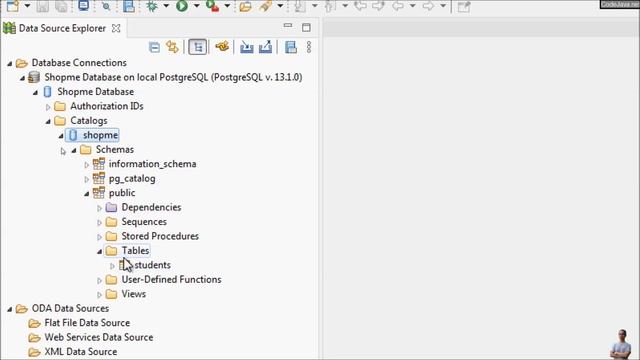
Task: Collapse the Shopme Database on local PostgreSQL node
Action: pyautogui.click(x=22, y=78)
